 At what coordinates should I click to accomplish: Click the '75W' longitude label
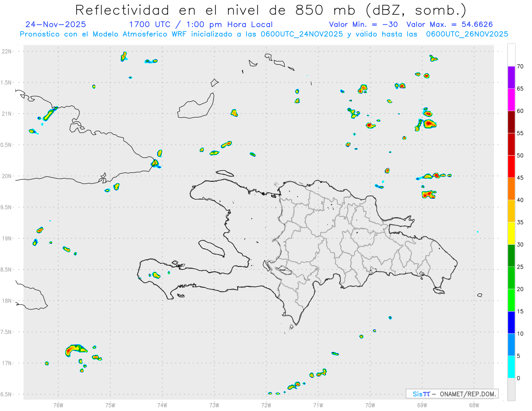coord(110,405)
